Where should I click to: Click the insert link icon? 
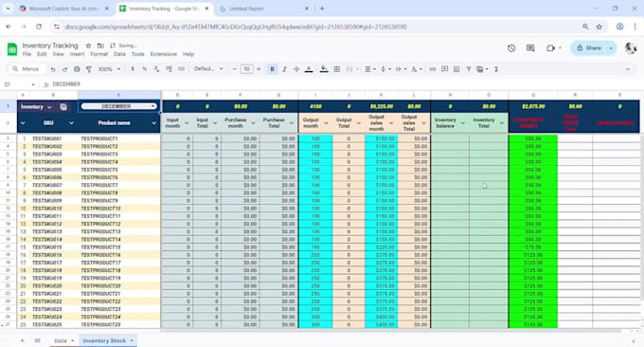433,69
